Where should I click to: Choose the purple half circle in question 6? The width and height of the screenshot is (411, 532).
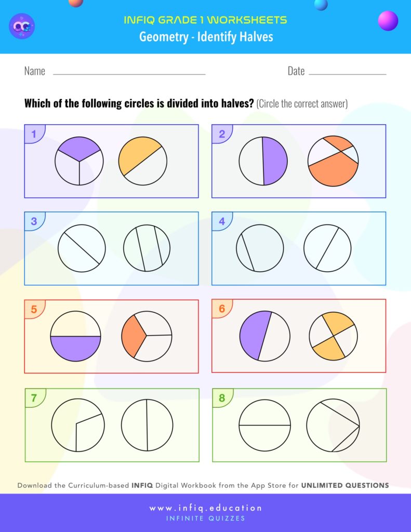click(264, 336)
